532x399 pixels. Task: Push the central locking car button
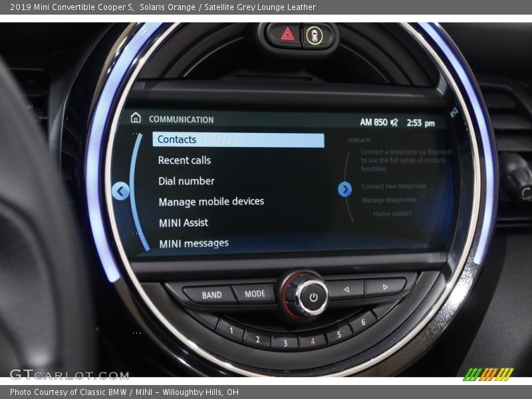pyautogui.click(x=314, y=35)
